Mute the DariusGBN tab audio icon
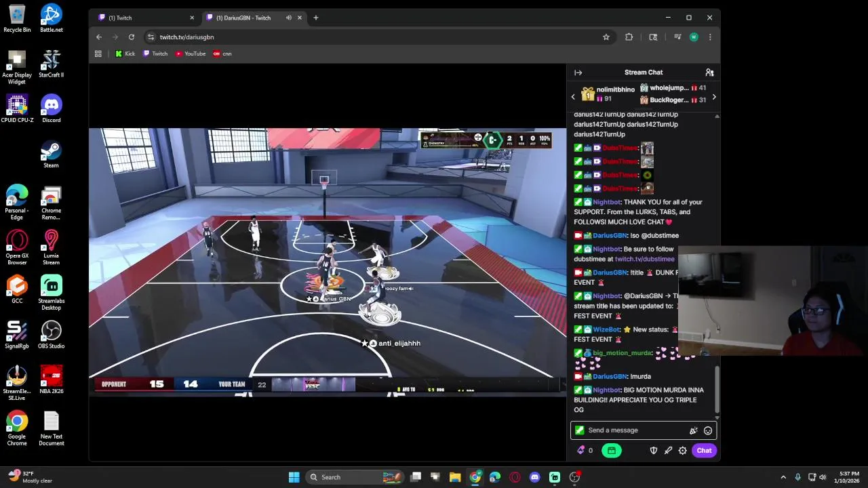868x488 pixels. [289, 18]
